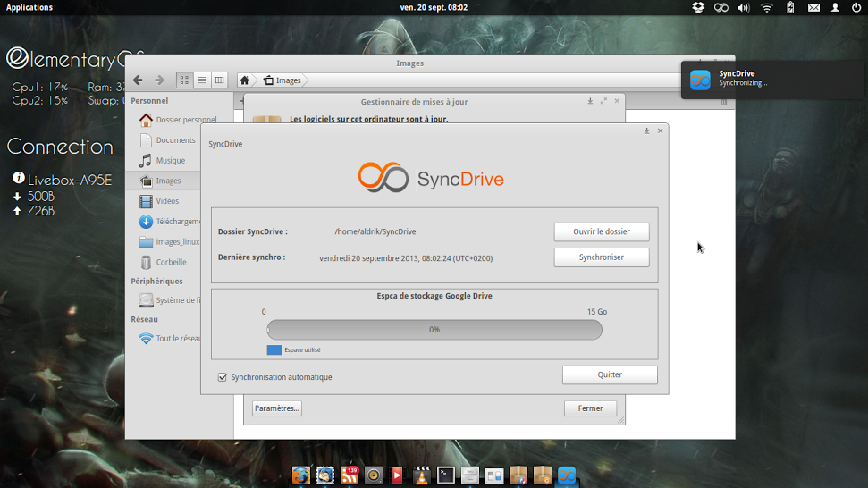Screen dimensions: 868x488
Task: Click the home icon in Files path bar
Action: pos(245,80)
